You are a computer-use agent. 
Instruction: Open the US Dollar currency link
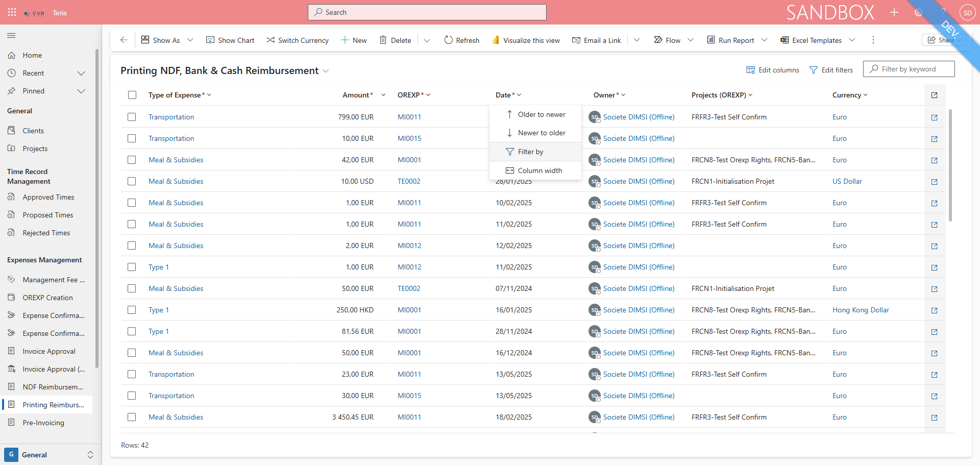click(847, 181)
